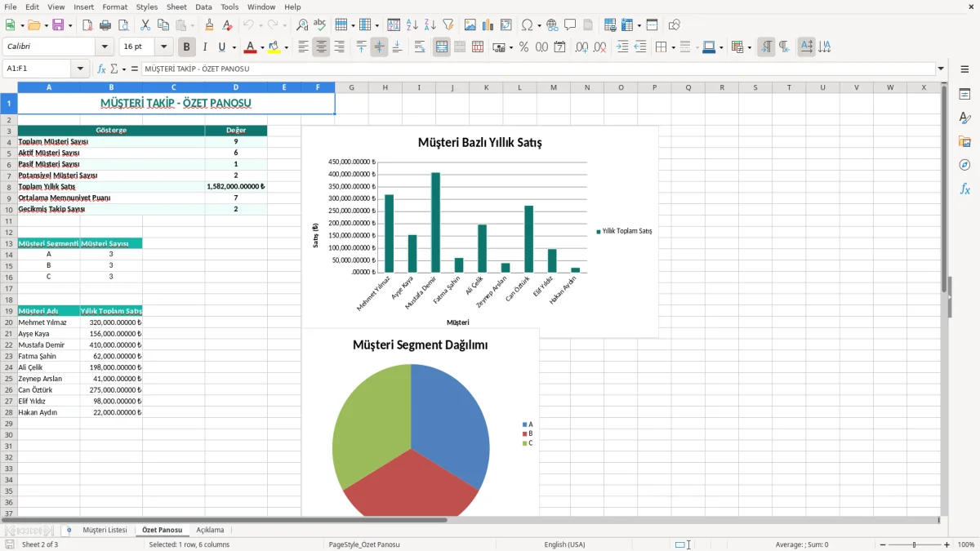Insert a chart
Viewport: 980px width, 551px height.
click(x=488, y=25)
